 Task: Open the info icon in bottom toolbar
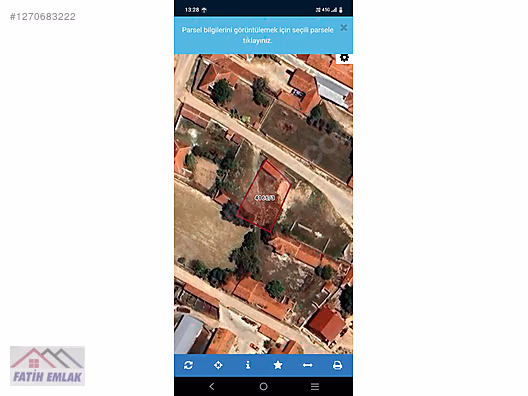coord(248,365)
